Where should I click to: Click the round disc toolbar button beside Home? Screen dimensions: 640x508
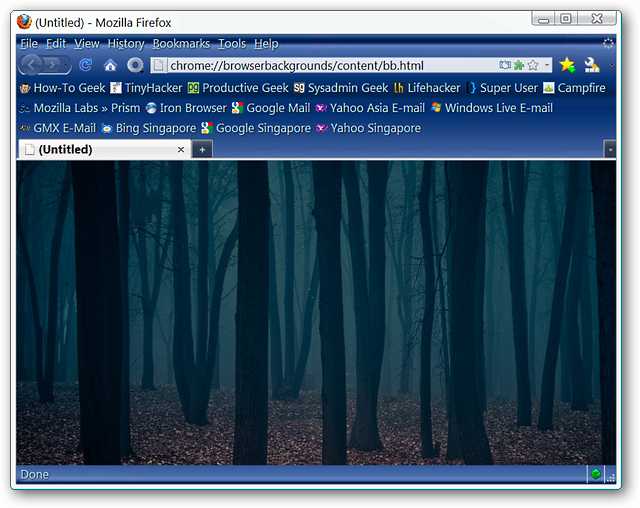(135, 65)
